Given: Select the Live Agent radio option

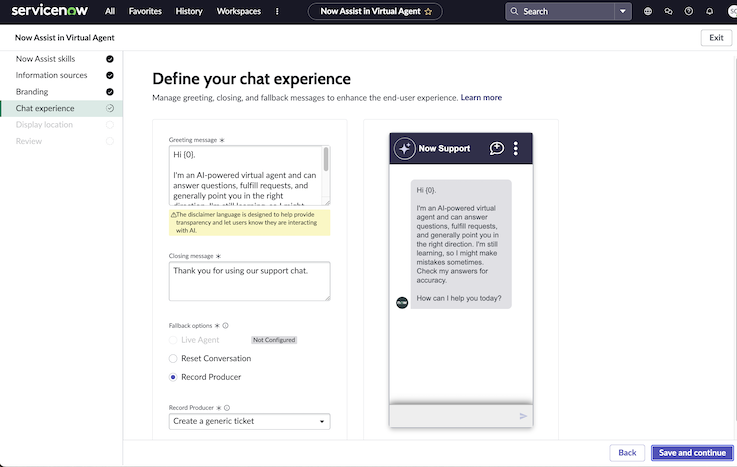Looking at the screenshot, I should (173, 340).
